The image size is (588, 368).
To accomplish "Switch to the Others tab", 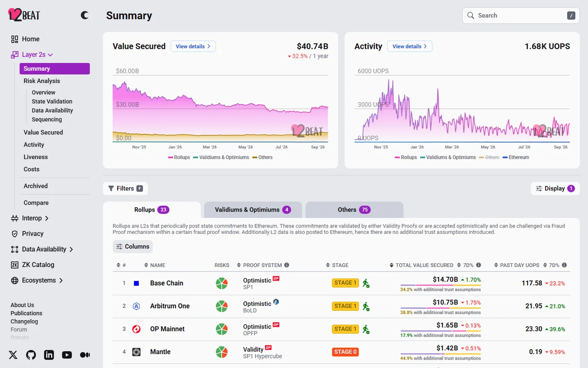I will click(354, 210).
